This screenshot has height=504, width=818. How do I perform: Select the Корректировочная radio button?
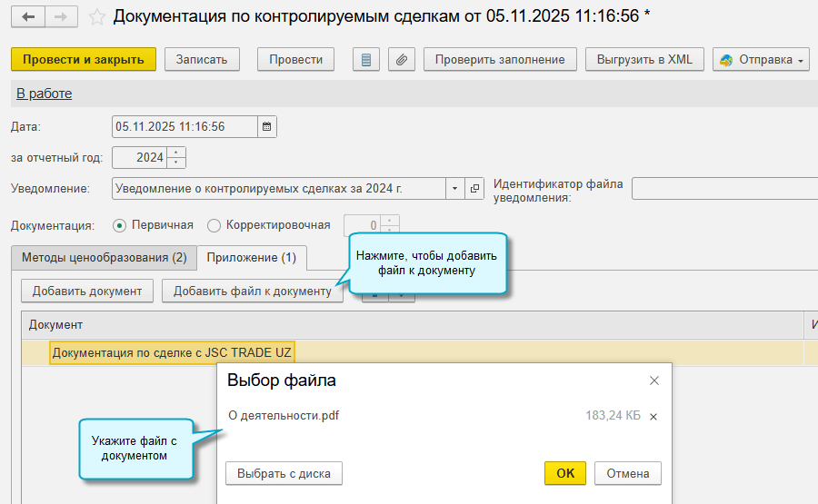point(214,225)
